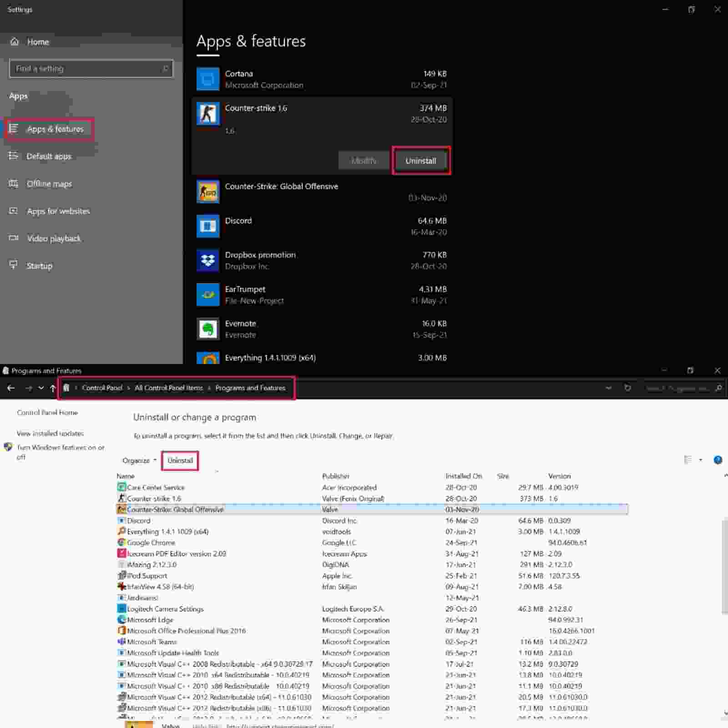Select the Cortana app icon
This screenshot has height=728, width=728.
[x=208, y=79]
